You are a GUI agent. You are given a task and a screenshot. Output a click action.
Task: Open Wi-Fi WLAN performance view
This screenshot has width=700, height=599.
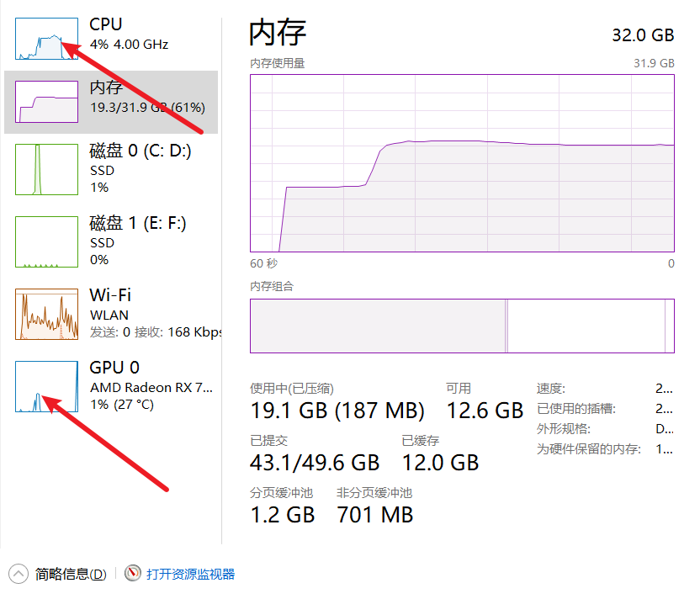click(x=111, y=314)
